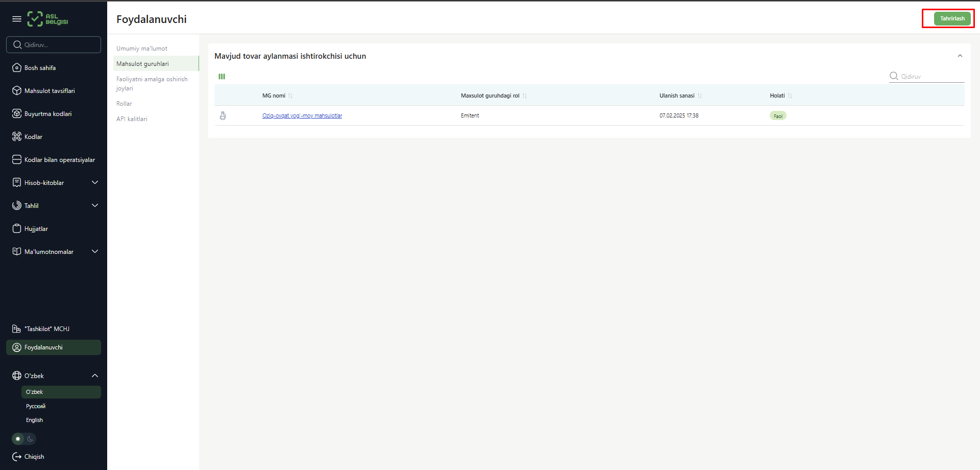Select English language option
Image resolution: width=980 pixels, height=470 pixels.
click(34, 420)
